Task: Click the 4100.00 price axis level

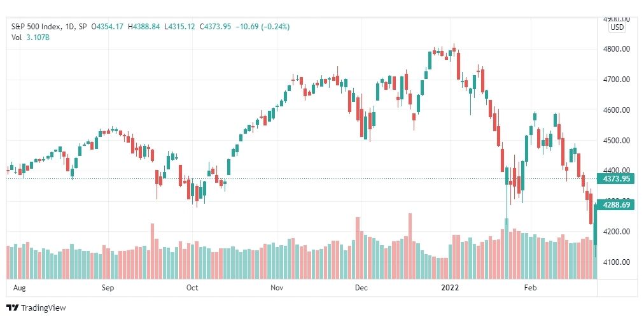Action: click(x=615, y=262)
